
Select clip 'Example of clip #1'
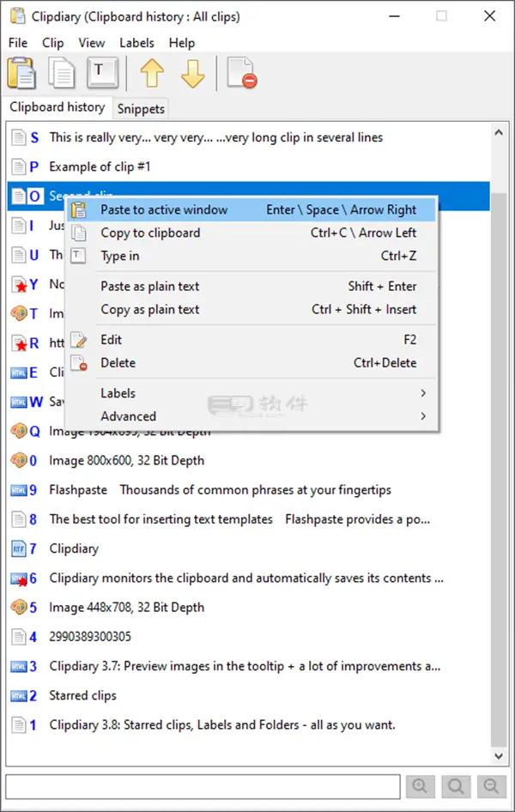(x=248, y=167)
